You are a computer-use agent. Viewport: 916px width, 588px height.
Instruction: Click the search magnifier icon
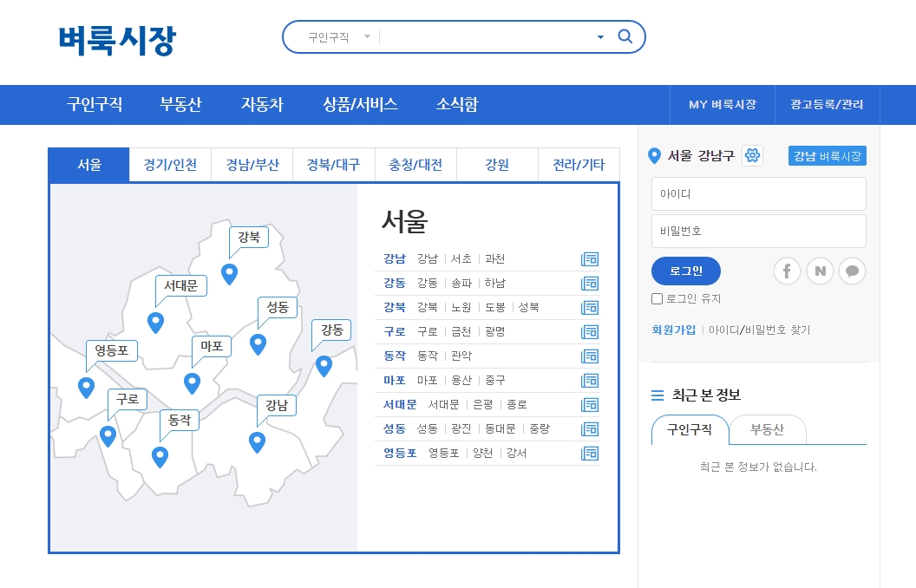point(625,36)
